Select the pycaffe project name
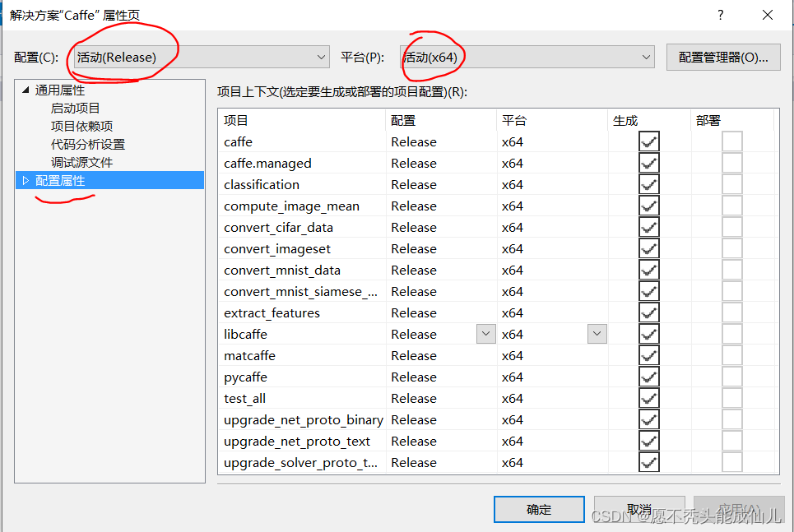Image resolution: width=794 pixels, height=532 pixels. [x=245, y=377]
